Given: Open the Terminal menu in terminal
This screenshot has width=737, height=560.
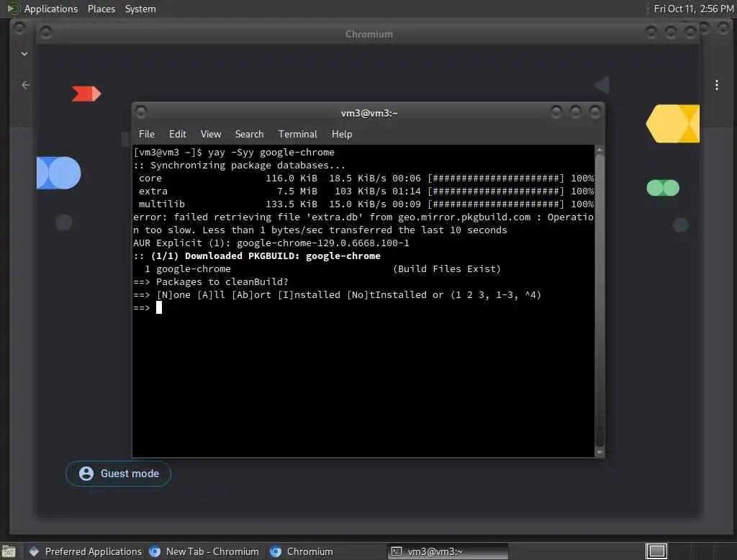Looking at the screenshot, I should click(x=297, y=134).
